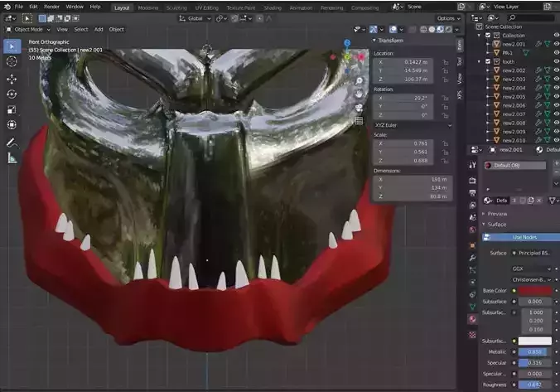
Task: Select the Default OBJ material slot
Action: (515, 166)
